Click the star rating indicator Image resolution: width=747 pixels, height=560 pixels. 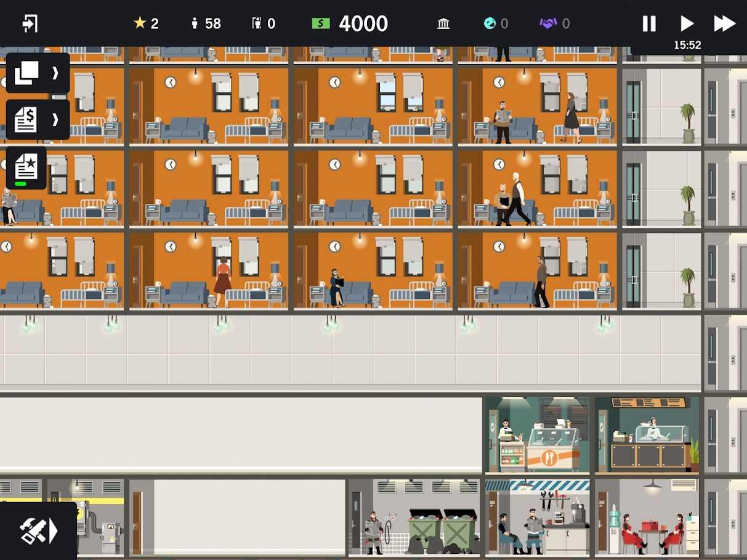point(142,23)
